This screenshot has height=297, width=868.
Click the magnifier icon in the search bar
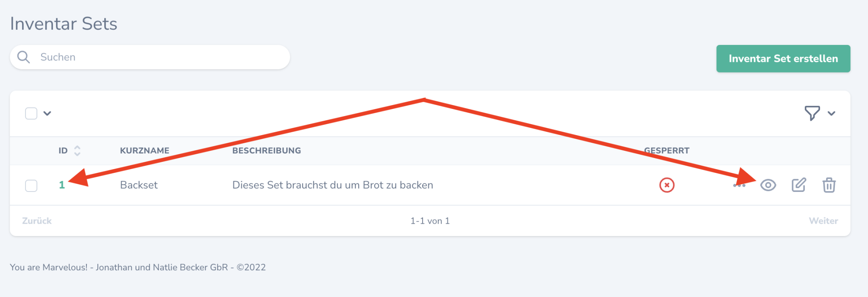[24, 57]
